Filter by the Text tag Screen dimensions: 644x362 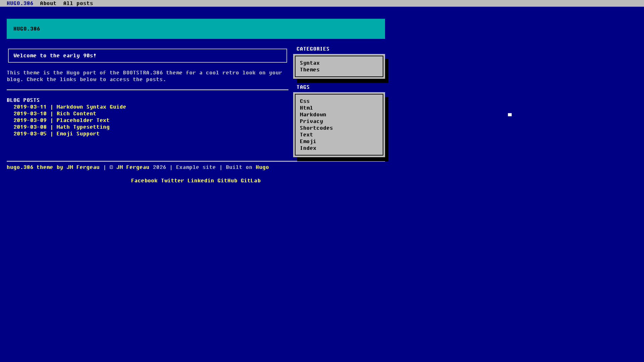(x=306, y=135)
